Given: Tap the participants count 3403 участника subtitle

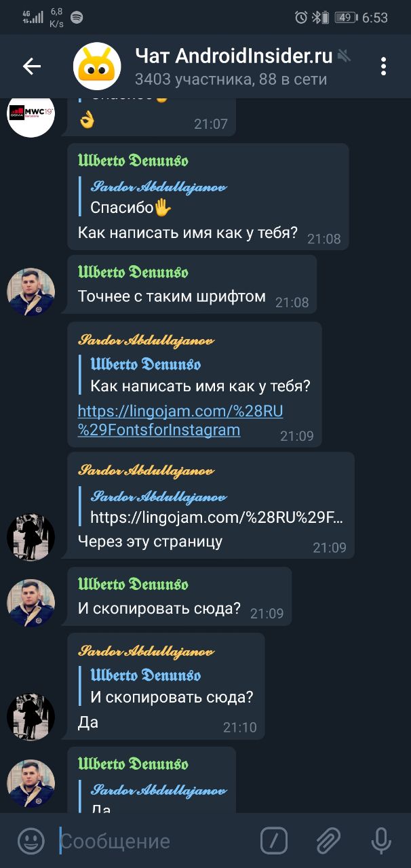Looking at the screenshot, I should click(x=231, y=79).
